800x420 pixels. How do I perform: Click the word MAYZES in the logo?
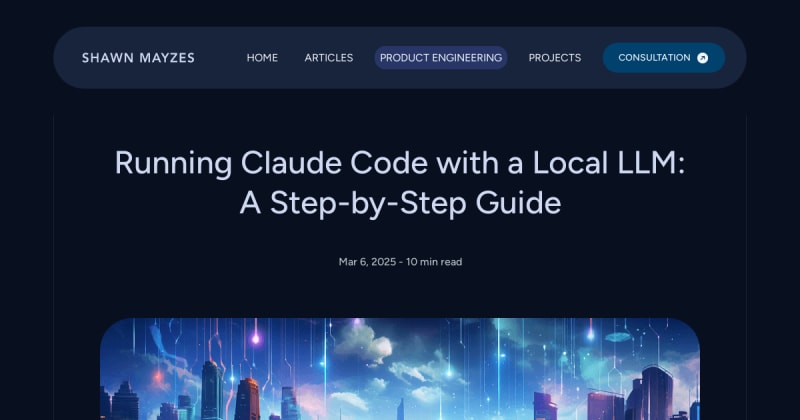(167, 58)
